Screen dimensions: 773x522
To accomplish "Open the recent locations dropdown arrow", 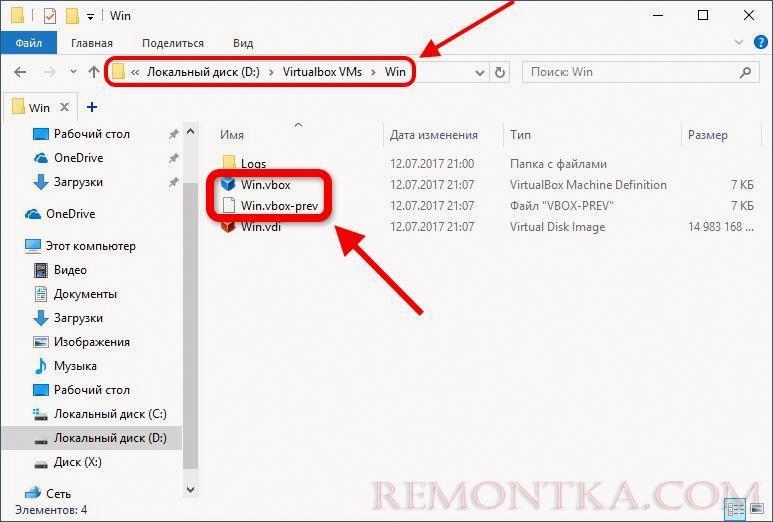I will coord(73,72).
